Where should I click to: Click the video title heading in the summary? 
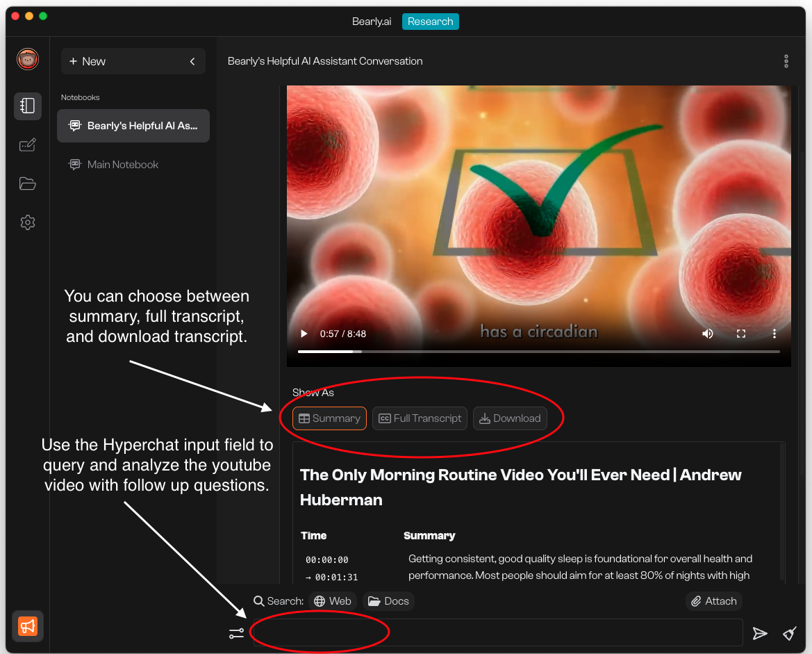point(520,487)
